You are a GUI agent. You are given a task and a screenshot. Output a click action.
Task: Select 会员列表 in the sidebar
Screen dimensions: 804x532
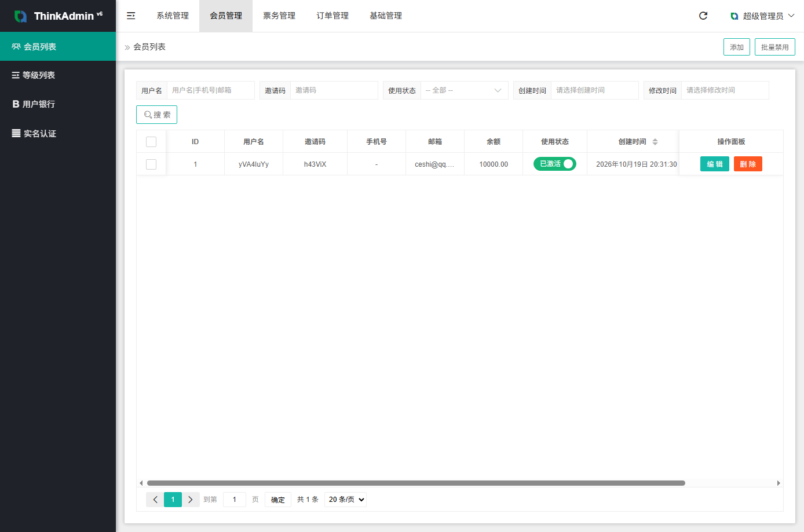[x=58, y=46]
